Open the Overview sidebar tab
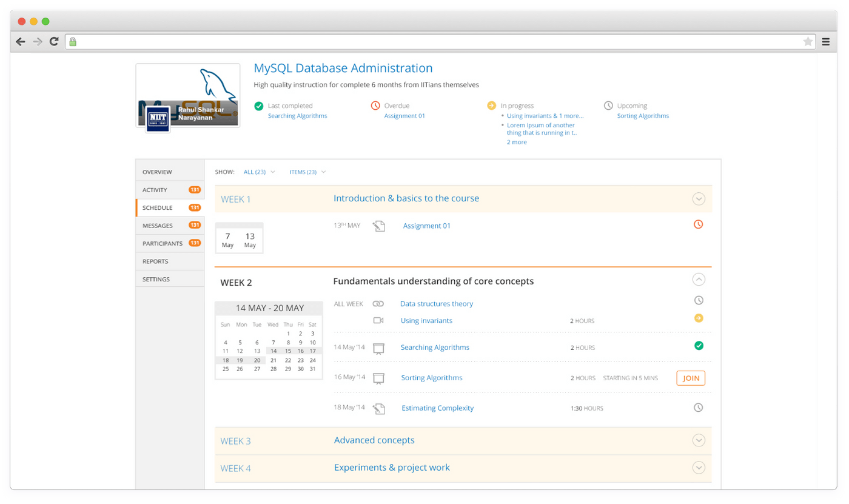Image resolution: width=849 pixels, height=504 pixels. click(170, 172)
